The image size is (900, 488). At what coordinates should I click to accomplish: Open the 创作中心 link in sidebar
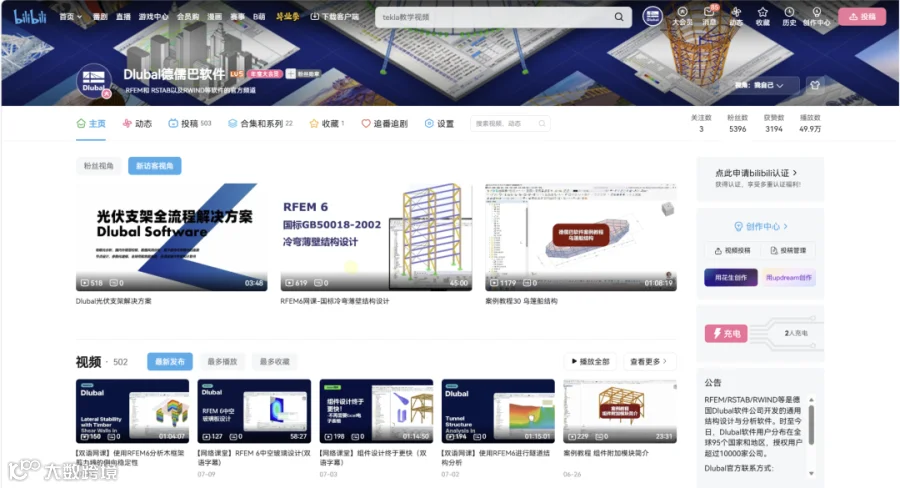[x=761, y=226]
